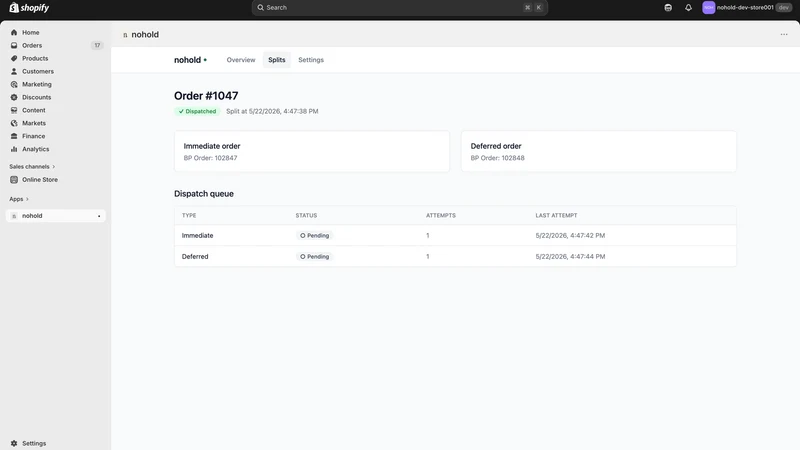Select the Deferred queue row type cell
This screenshot has height=450, width=800.
tap(195, 257)
